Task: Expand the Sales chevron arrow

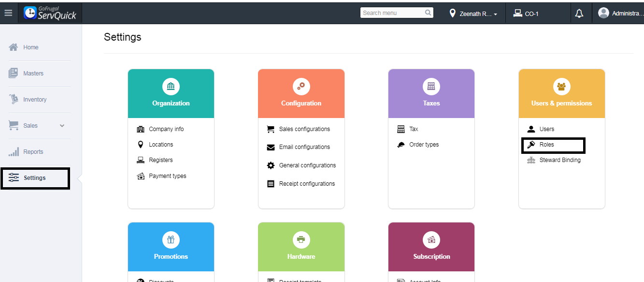Action: point(62,126)
